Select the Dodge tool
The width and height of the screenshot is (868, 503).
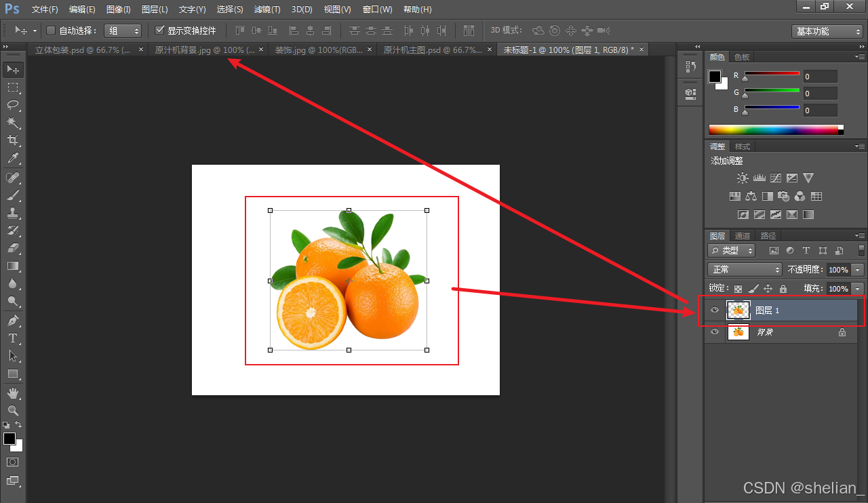(x=13, y=301)
